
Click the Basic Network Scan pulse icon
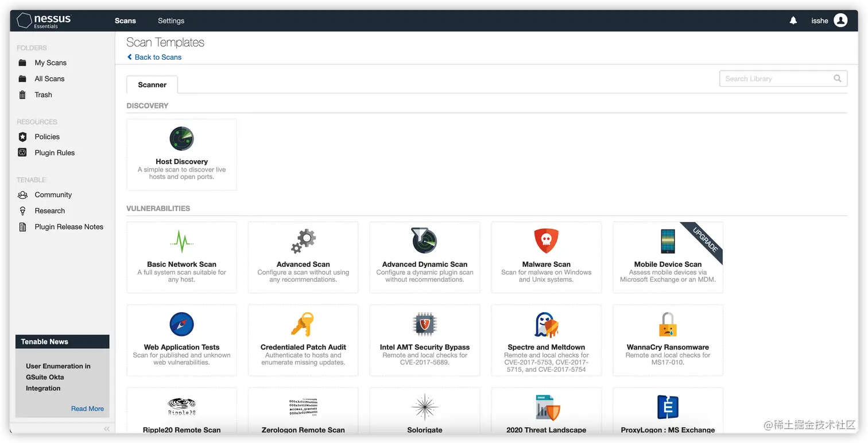(181, 242)
